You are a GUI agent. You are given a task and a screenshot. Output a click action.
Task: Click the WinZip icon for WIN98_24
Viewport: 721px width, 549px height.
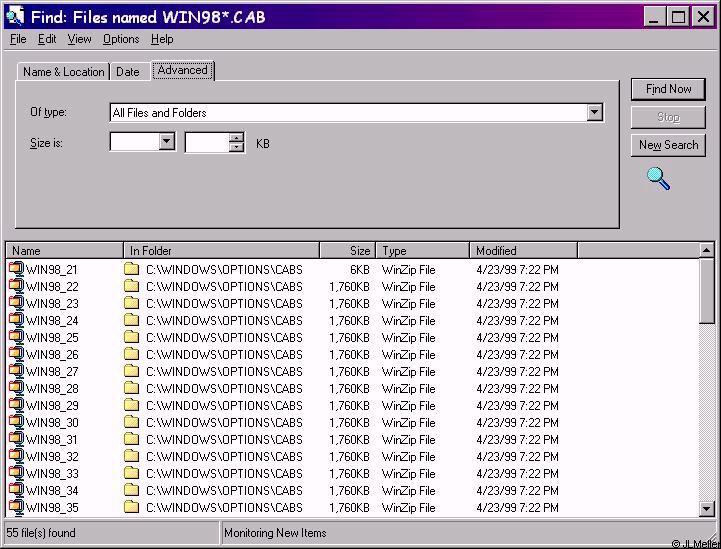pos(16,320)
